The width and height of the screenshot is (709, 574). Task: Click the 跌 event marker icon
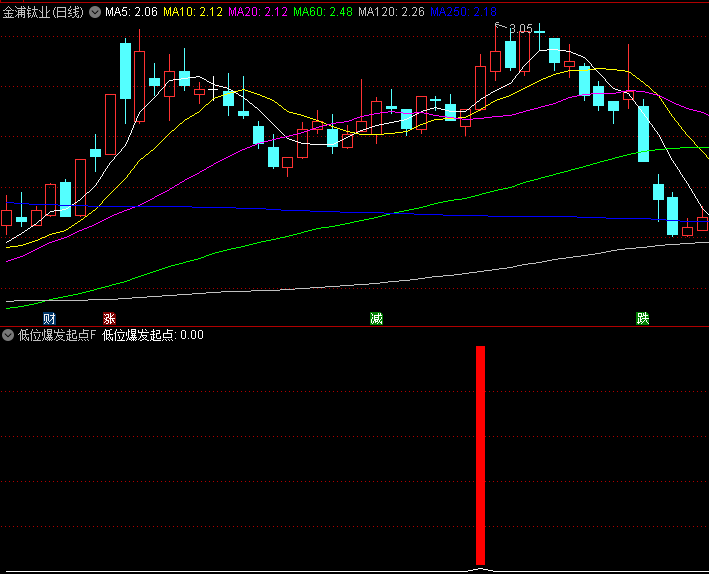tap(643, 319)
